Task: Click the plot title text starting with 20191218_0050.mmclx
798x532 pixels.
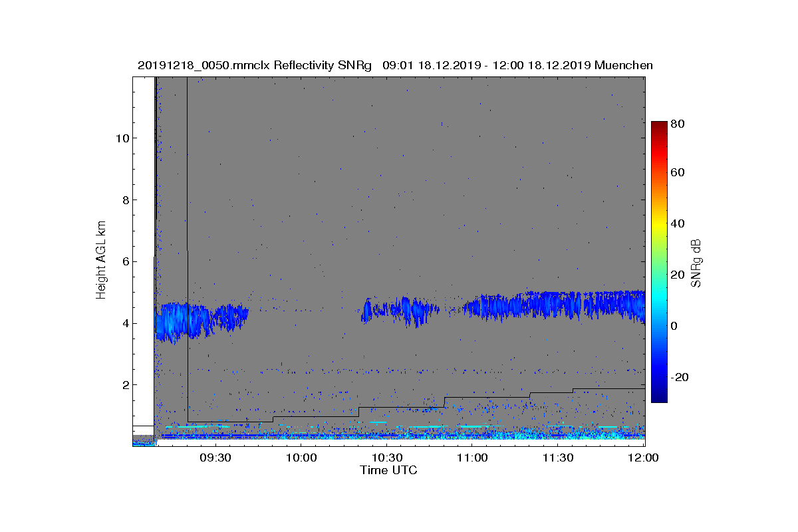Action: [395, 65]
